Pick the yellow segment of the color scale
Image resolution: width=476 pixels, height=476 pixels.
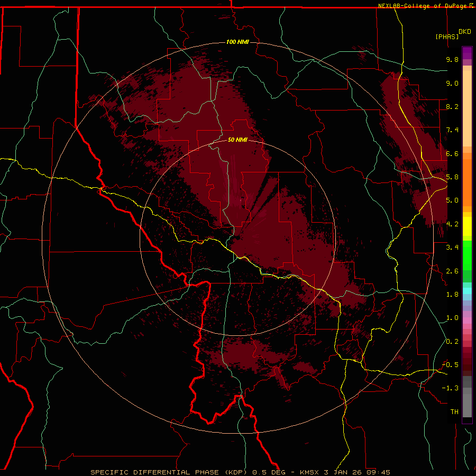[x=467, y=226]
